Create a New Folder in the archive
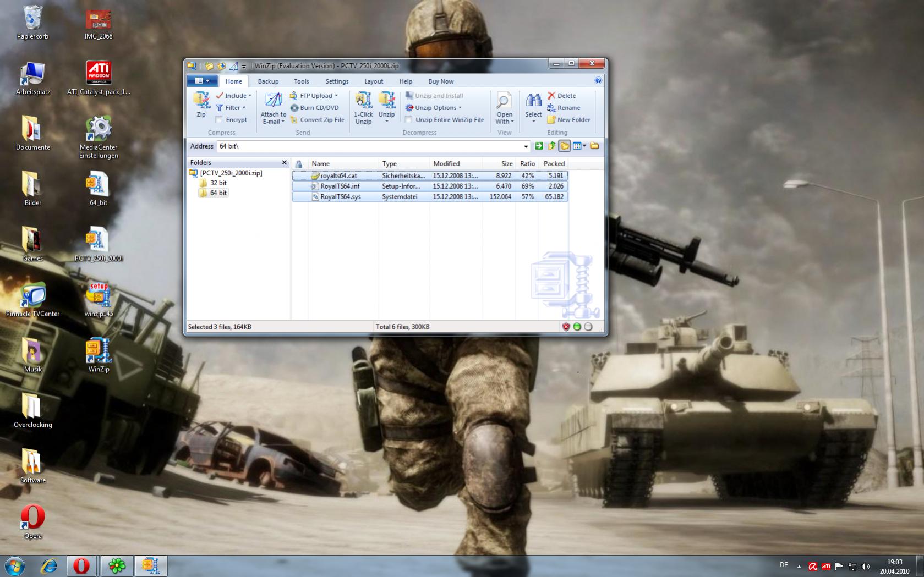The width and height of the screenshot is (924, 577). click(x=568, y=120)
